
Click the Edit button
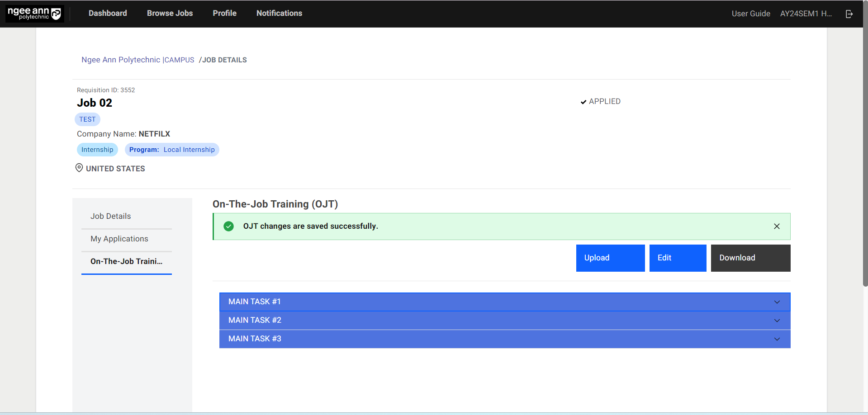677,258
